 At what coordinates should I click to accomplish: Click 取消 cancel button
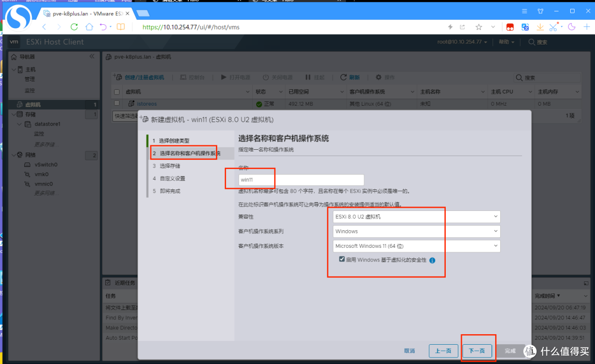click(x=409, y=351)
